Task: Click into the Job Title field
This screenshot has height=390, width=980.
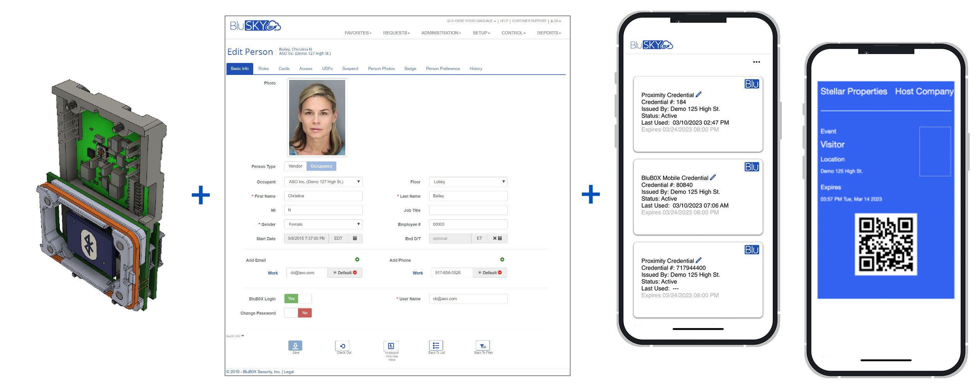Action: tap(468, 210)
